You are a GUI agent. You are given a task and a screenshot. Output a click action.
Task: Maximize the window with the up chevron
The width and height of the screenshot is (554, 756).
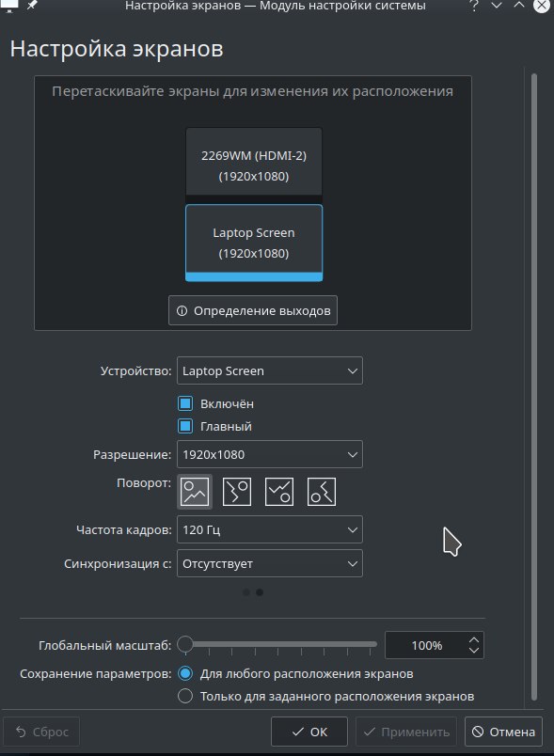[x=519, y=6]
